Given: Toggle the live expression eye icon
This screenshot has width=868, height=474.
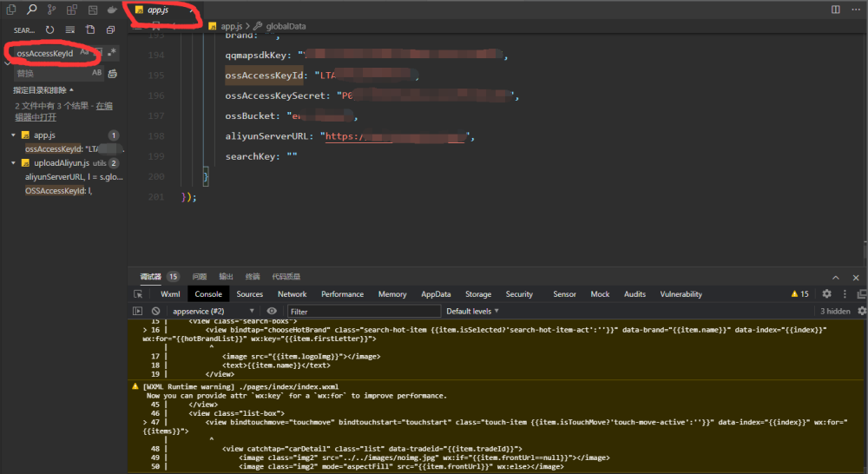Looking at the screenshot, I should (272, 311).
